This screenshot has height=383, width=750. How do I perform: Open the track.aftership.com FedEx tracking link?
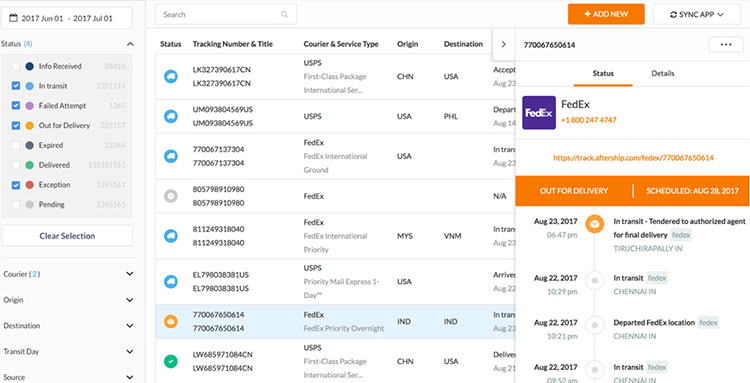[633, 157]
